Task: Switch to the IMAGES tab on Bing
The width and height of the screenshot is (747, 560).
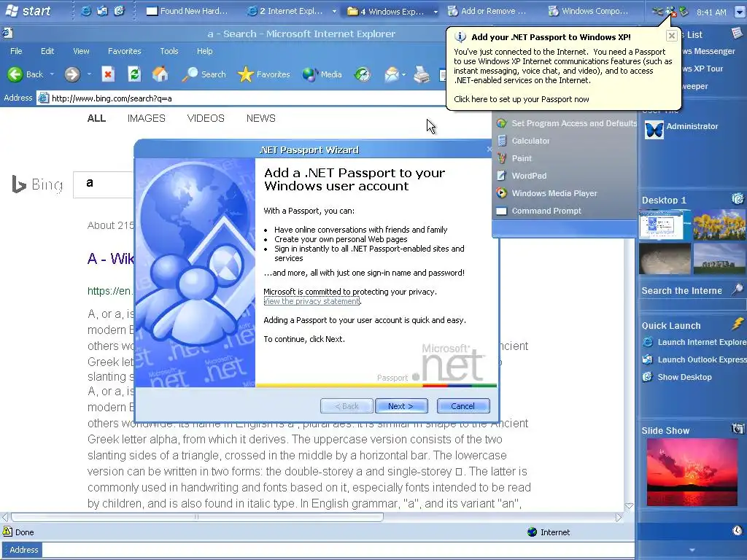Action: click(x=146, y=119)
